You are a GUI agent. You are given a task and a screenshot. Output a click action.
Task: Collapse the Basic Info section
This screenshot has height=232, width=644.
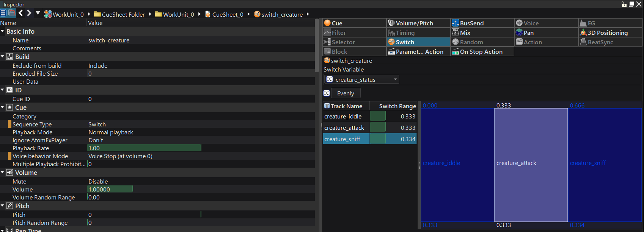coord(3,31)
